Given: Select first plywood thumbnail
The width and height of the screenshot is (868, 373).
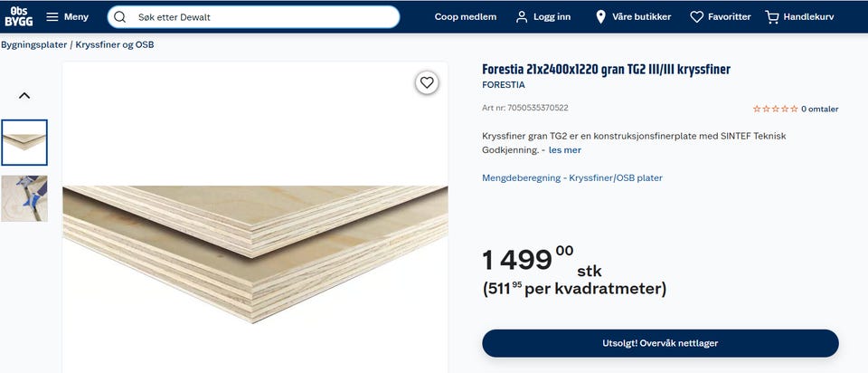Looking at the screenshot, I should (24, 142).
